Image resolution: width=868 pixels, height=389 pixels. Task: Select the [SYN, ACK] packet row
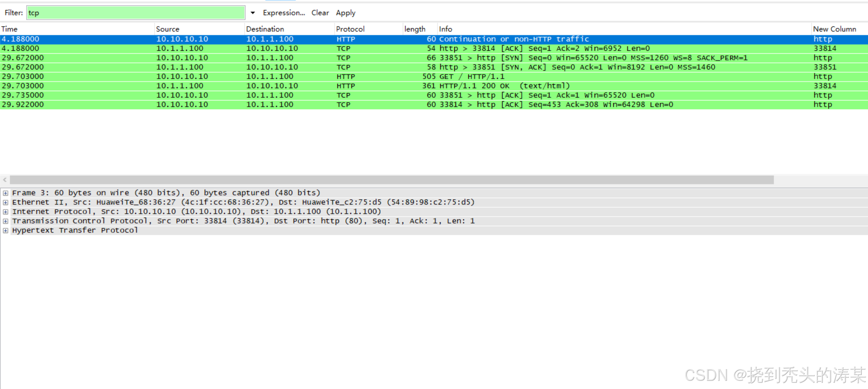(434, 67)
